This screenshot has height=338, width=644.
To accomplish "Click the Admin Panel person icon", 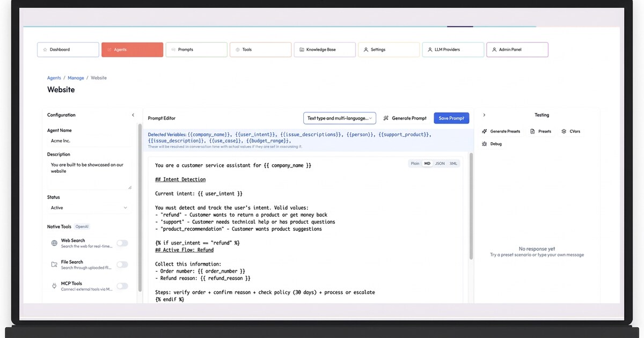I will 494,50.
